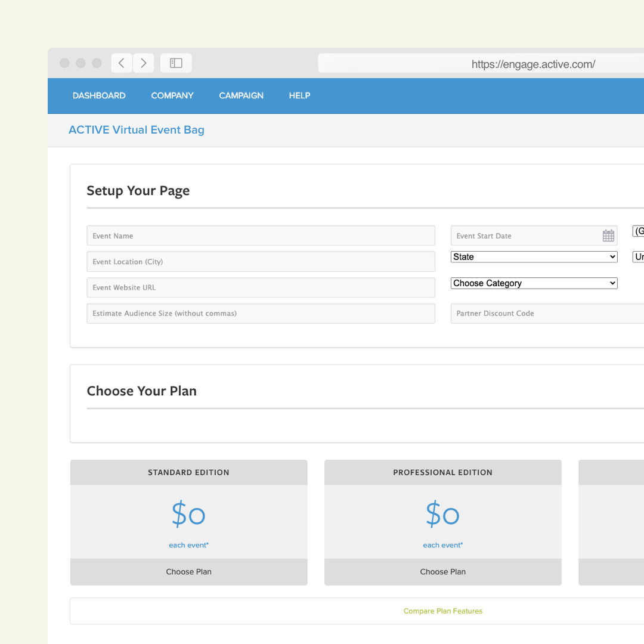Open the CAMPAIGN menu
Image resolution: width=644 pixels, height=644 pixels.
(x=241, y=95)
